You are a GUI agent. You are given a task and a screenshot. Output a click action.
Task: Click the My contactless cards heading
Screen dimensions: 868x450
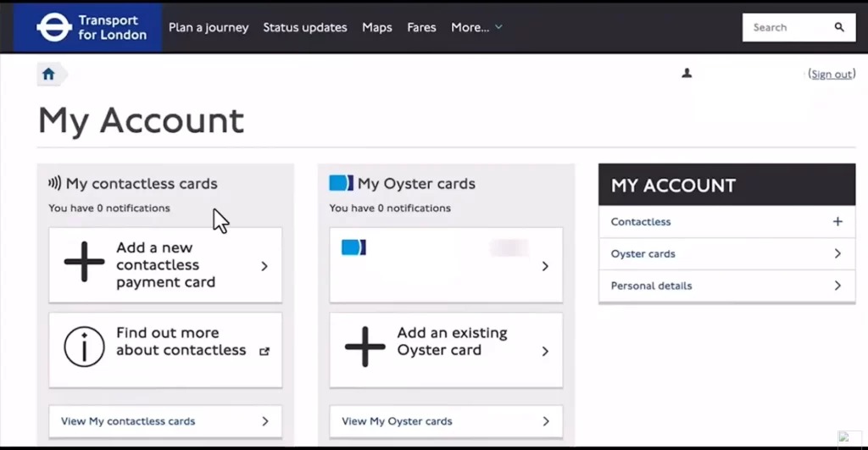click(142, 183)
